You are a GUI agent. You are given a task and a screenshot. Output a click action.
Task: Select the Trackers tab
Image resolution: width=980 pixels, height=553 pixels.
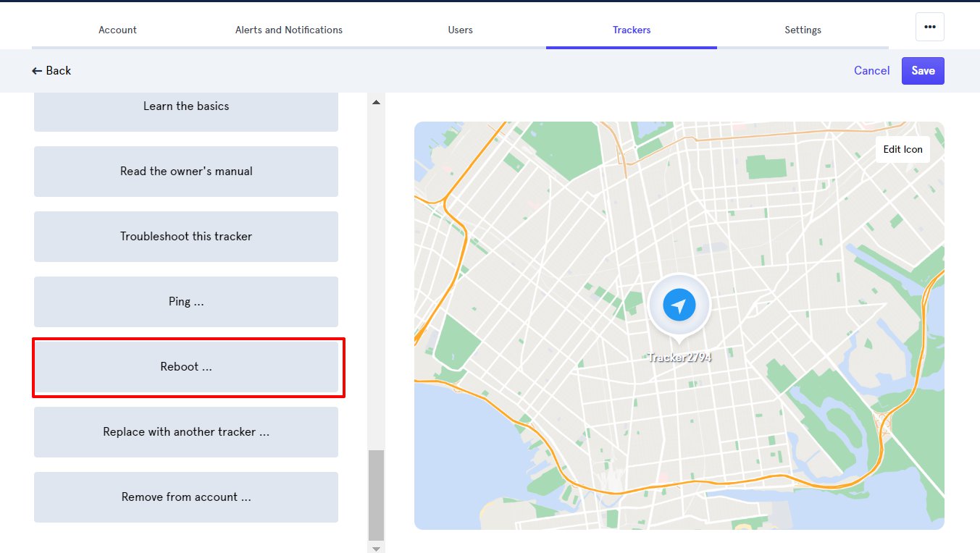[632, 30]
